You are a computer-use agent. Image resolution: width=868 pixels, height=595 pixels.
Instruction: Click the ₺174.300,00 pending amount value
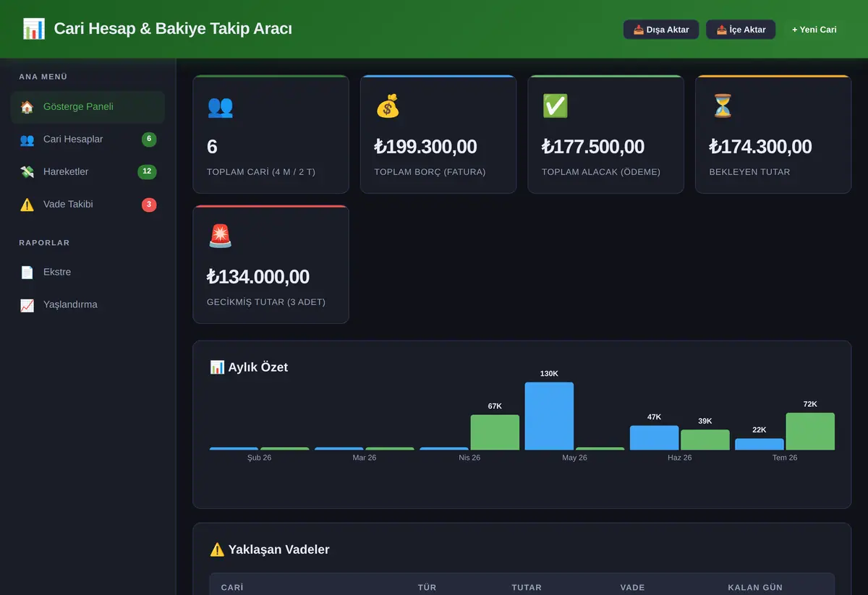point(761,147)
